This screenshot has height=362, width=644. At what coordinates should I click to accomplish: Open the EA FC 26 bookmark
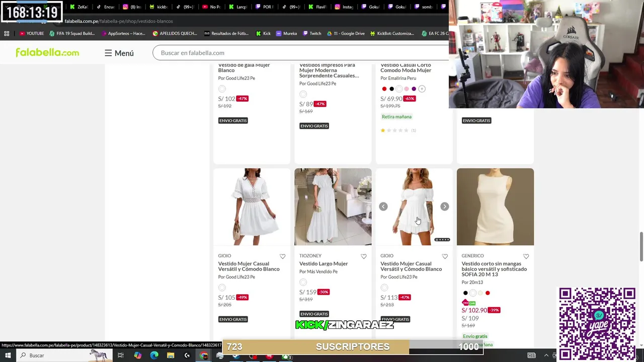[x=435, y=34]
